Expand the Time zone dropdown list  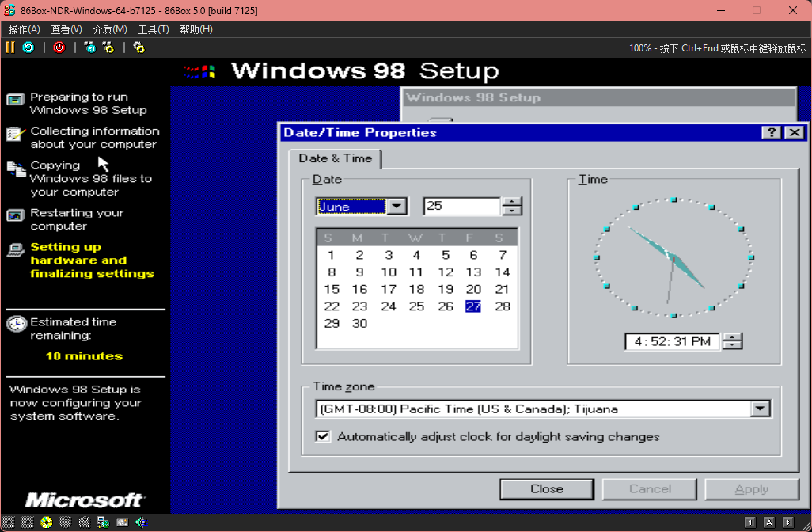(x=761, y=409)
